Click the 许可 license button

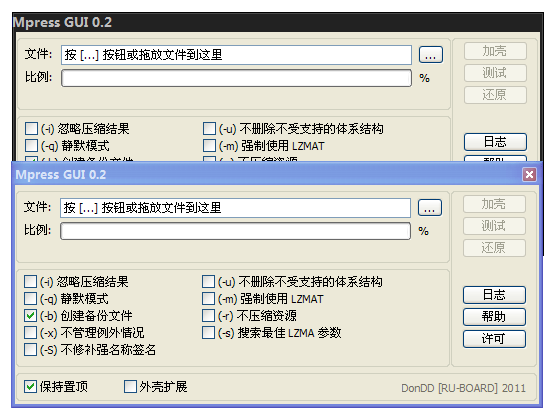494,339
